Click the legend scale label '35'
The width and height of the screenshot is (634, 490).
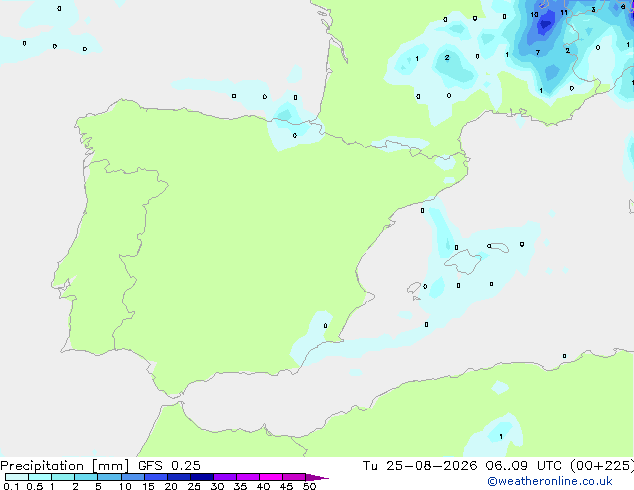(240, 486)
